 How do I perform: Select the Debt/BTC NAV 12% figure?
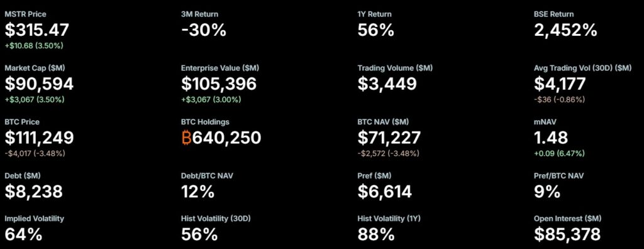197,192
